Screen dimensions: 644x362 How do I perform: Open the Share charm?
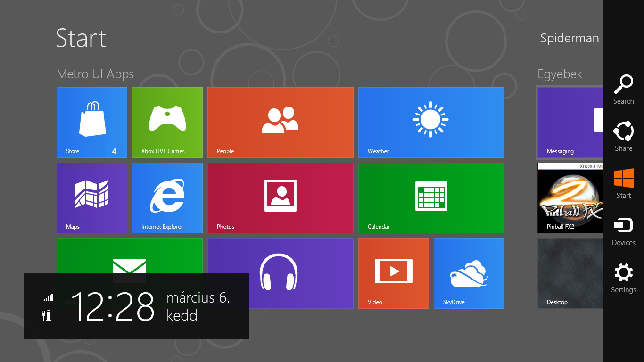(623, 137)
